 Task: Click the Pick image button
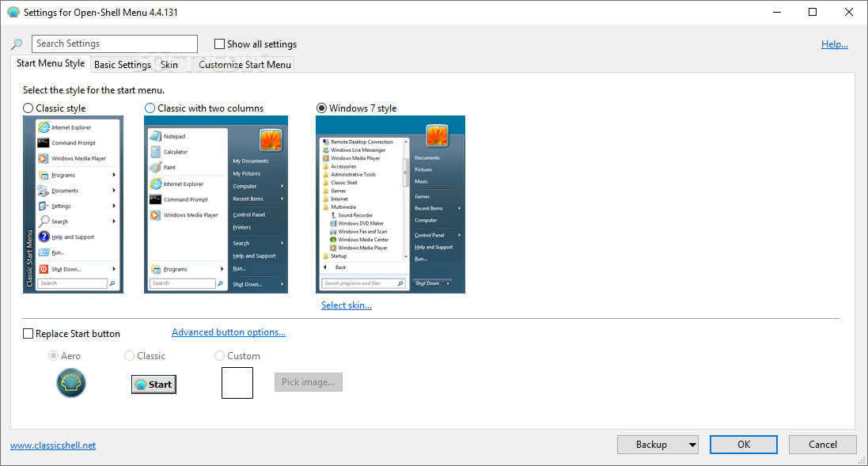[x=308, y=382]
